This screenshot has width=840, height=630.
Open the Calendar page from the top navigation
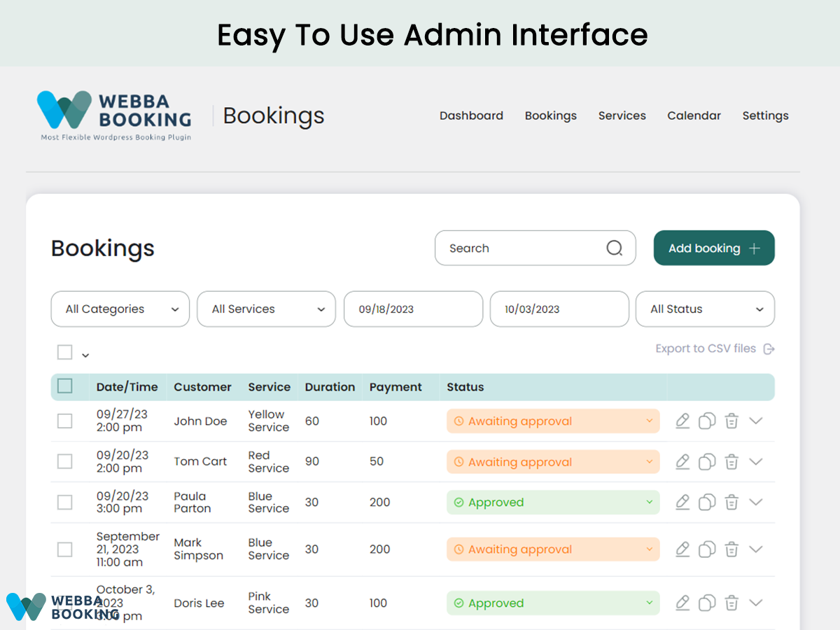tap(694, 116)
